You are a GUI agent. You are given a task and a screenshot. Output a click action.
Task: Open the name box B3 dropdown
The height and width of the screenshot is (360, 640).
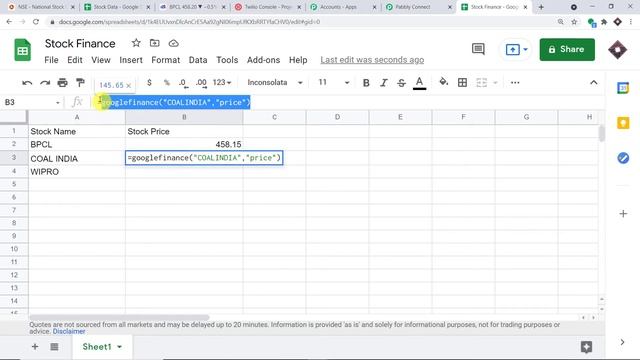pos(58,102)
